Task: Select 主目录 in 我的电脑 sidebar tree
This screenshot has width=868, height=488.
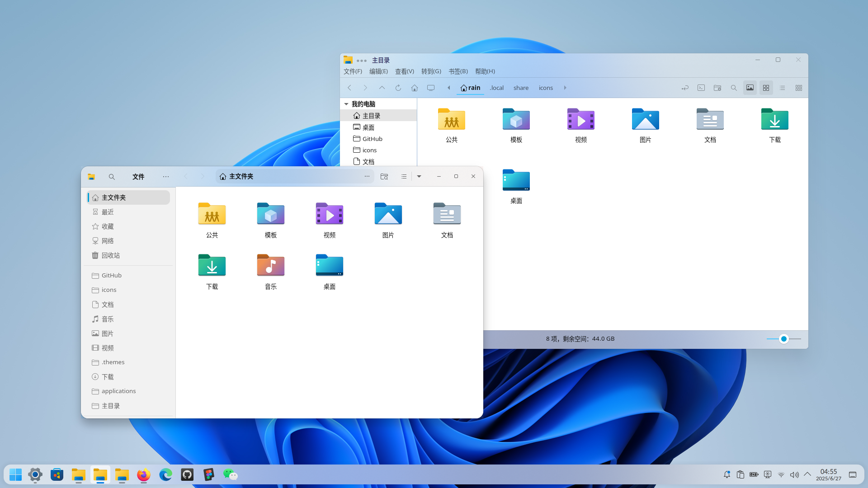Action: pos(378,116)
